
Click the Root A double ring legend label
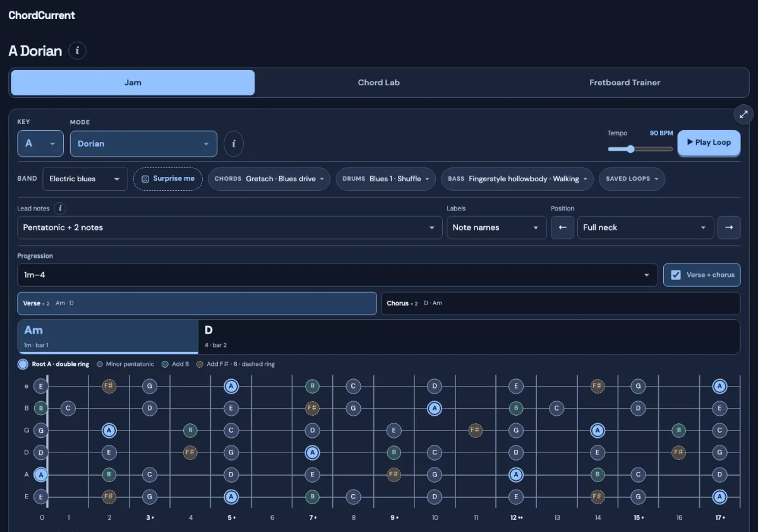coord(61,364)
